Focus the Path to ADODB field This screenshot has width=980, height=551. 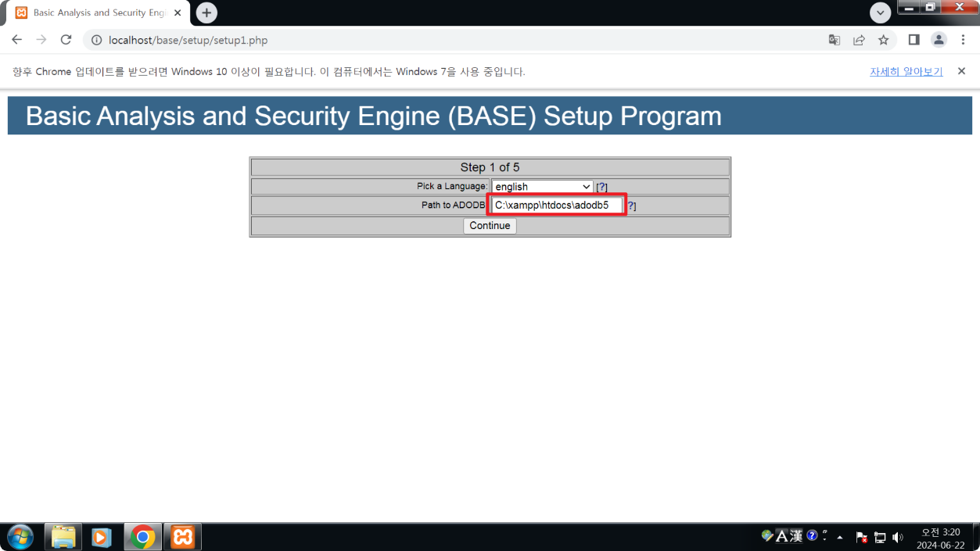tap(557, 206)
